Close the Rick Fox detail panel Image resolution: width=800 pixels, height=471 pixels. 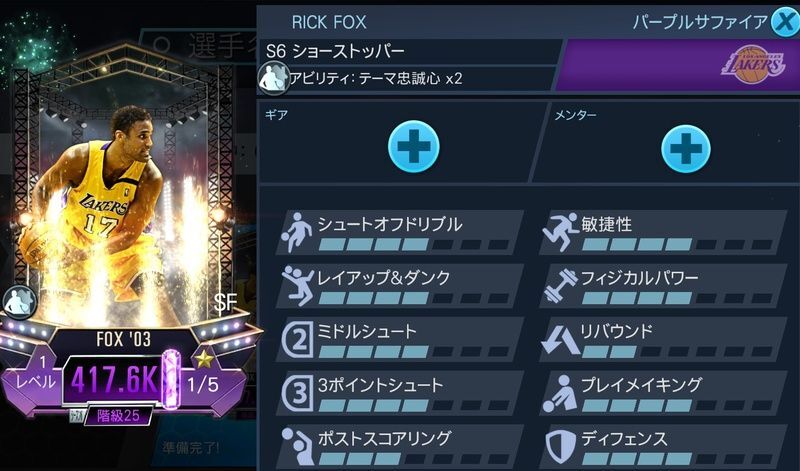785,22
